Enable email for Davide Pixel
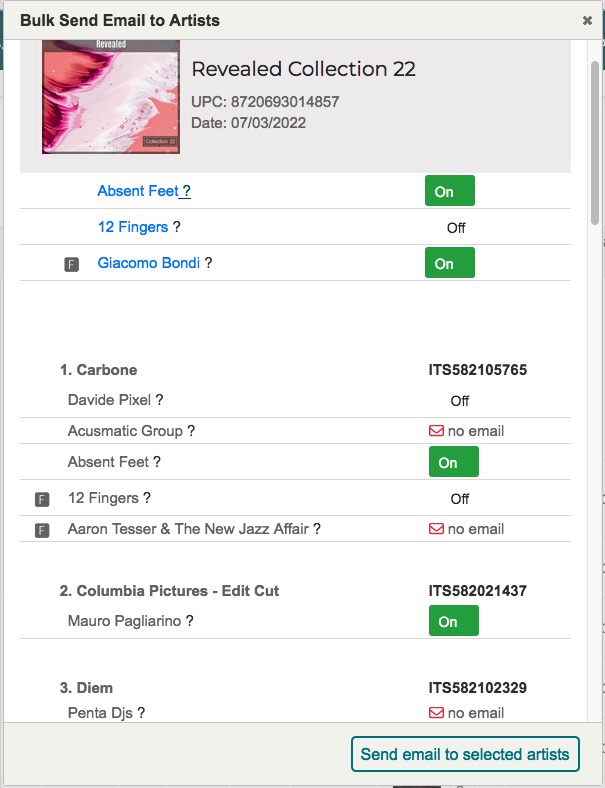The width and height of the screenshot is (605, 788). point(460,401)
